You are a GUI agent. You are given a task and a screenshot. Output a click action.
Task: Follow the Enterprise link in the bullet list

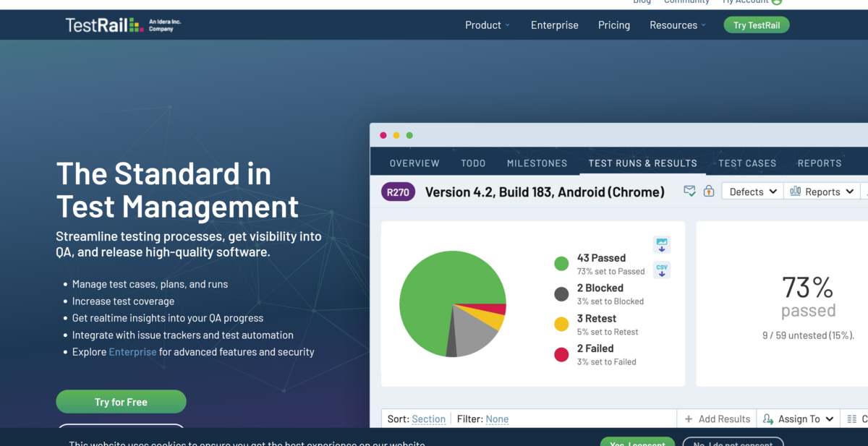[x=132, y=352]
